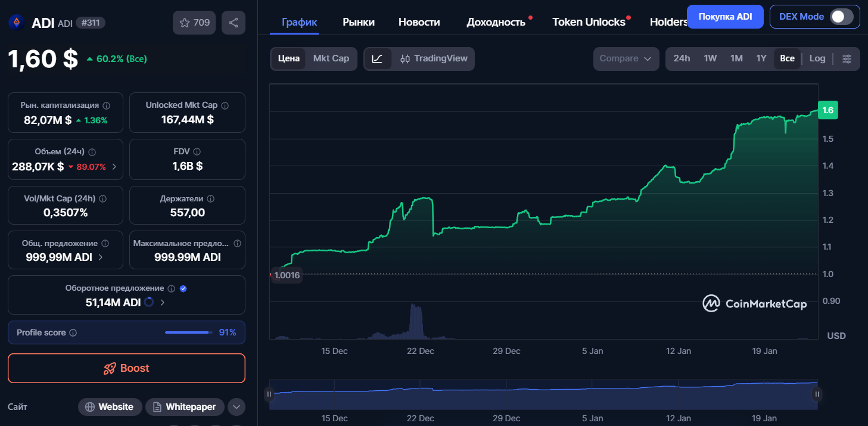Open TradingView candlestick chart
Screen dimensions: 868x426
(x=434, y=59)
